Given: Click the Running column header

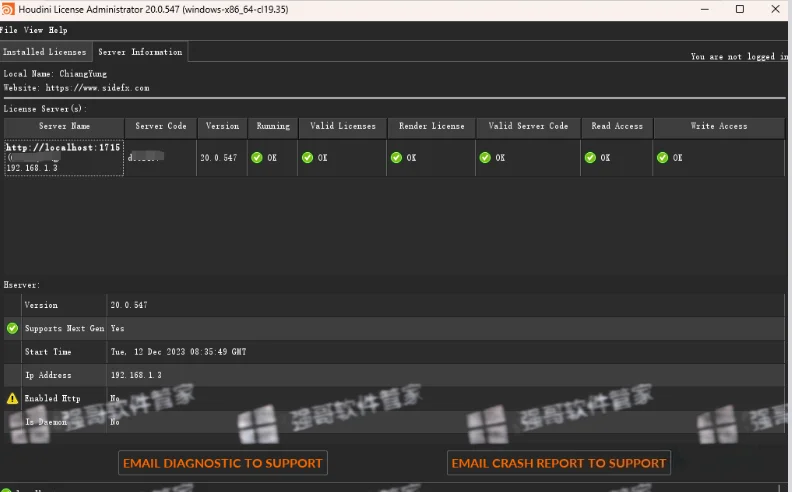Looking at the screenshot, I should tap(273, 126).
